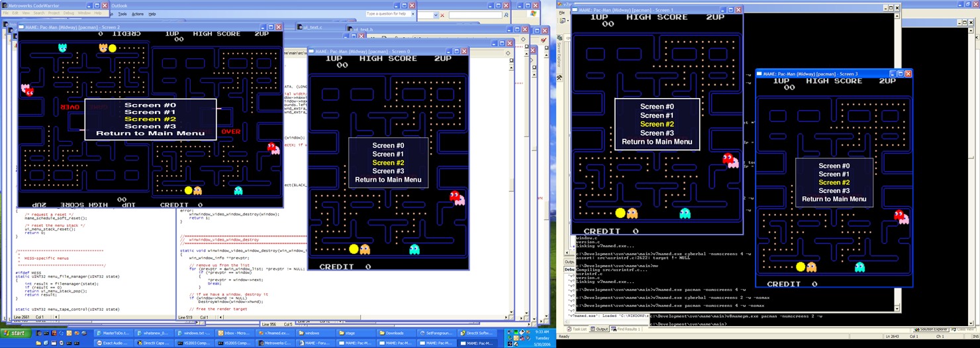Select highlighted Screen #2 in Screen 0 window

[x=388, y=162]
